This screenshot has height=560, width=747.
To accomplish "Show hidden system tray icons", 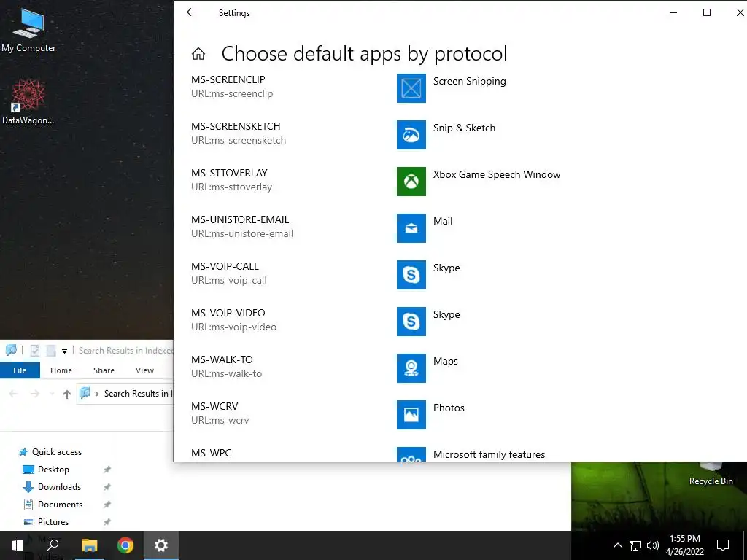I will click(x=617, y=545).
